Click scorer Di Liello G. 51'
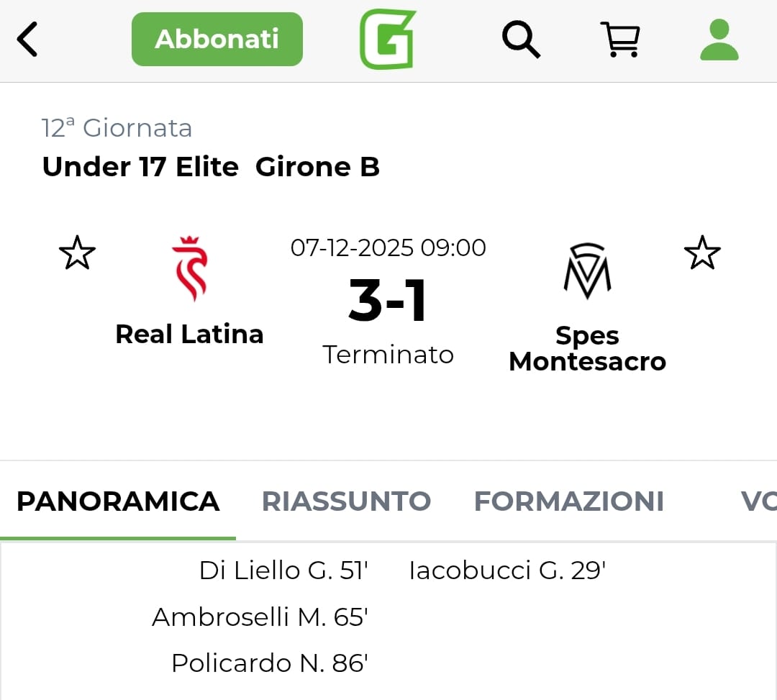The image size is (777, 700). (283, 571)
